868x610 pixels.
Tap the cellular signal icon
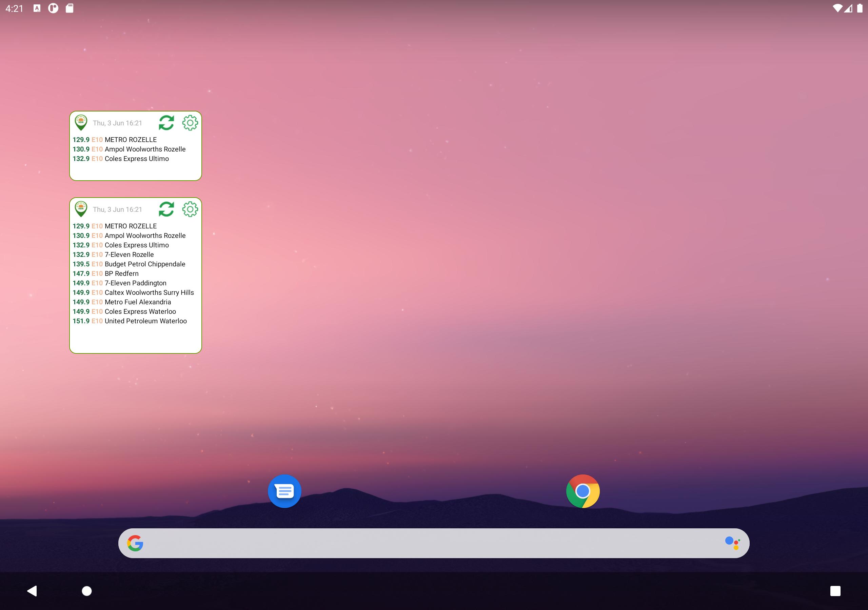(848, 8)
